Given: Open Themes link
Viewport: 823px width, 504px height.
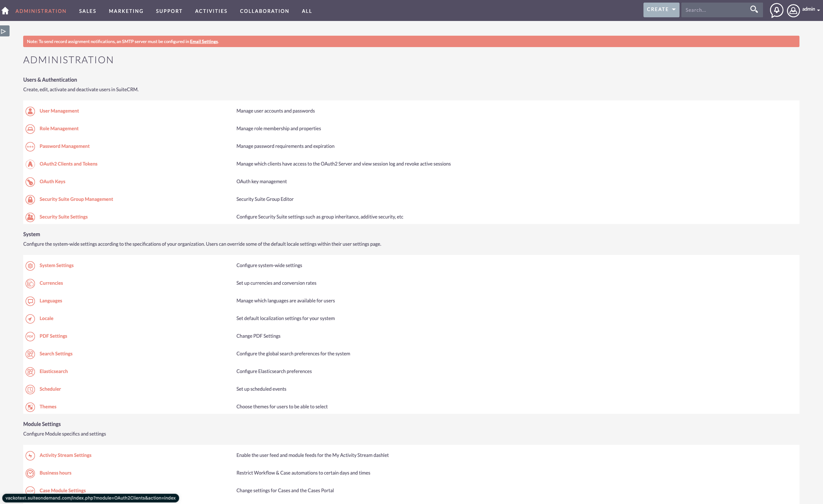Looking at the screenshot, I should 48,407.
